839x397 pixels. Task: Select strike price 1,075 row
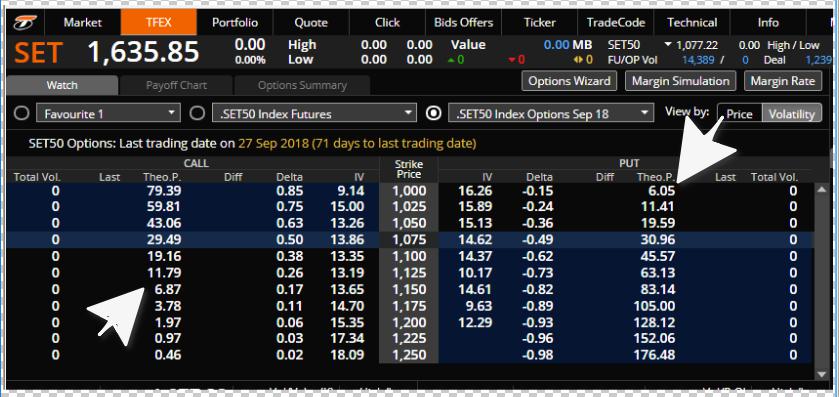pyautogui.click(x=409, y=240)
